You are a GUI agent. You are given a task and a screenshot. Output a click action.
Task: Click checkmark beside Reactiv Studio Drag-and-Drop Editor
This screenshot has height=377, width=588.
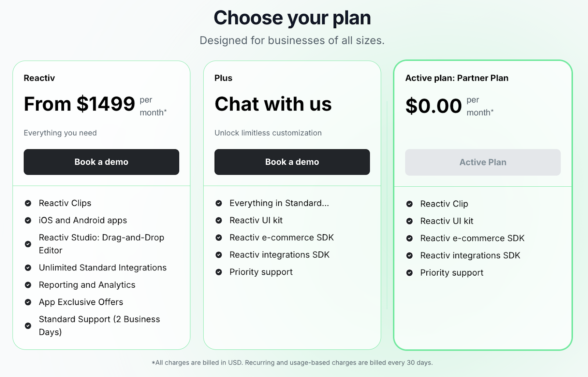pyautogui.click(x=28, y=244)
